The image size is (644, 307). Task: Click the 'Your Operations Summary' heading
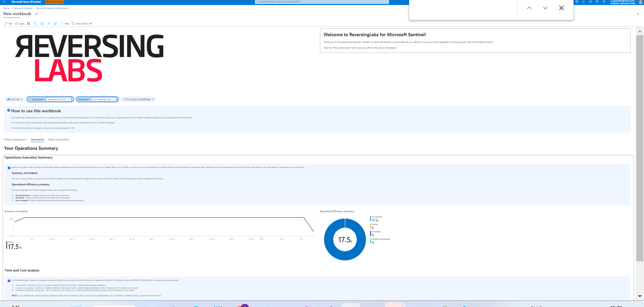(31, 148)
